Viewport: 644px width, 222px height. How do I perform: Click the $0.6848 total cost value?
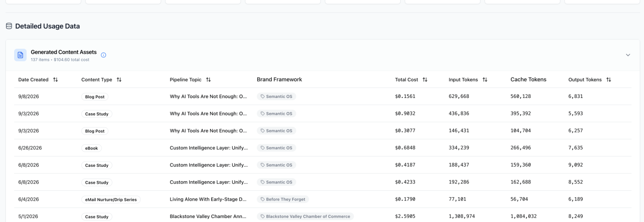[405, 148]
